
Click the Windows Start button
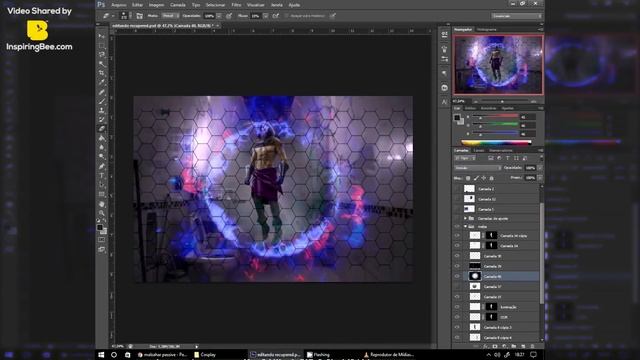click(101, 355)
